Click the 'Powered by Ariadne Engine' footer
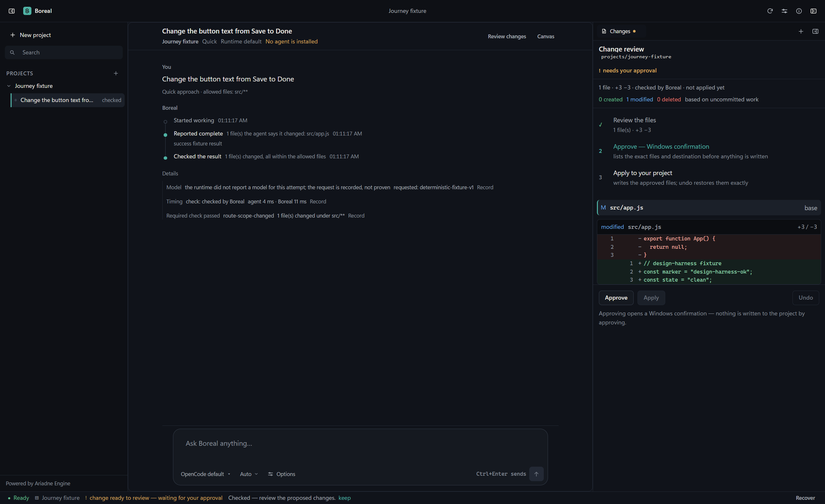 (x=38, y=484)
